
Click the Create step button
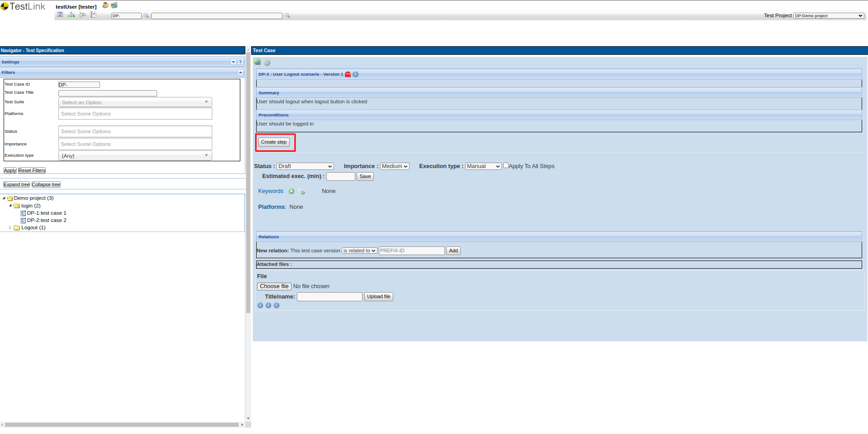click(x=274, y=142)
